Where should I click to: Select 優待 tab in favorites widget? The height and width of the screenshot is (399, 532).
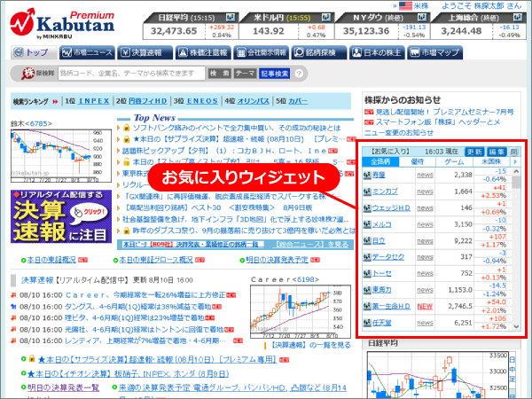pos(418,162)
